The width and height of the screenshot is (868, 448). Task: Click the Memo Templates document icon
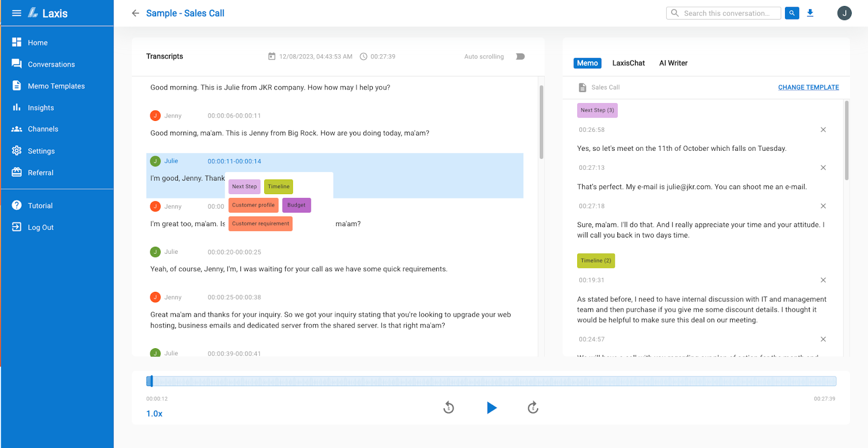point(17,86)
